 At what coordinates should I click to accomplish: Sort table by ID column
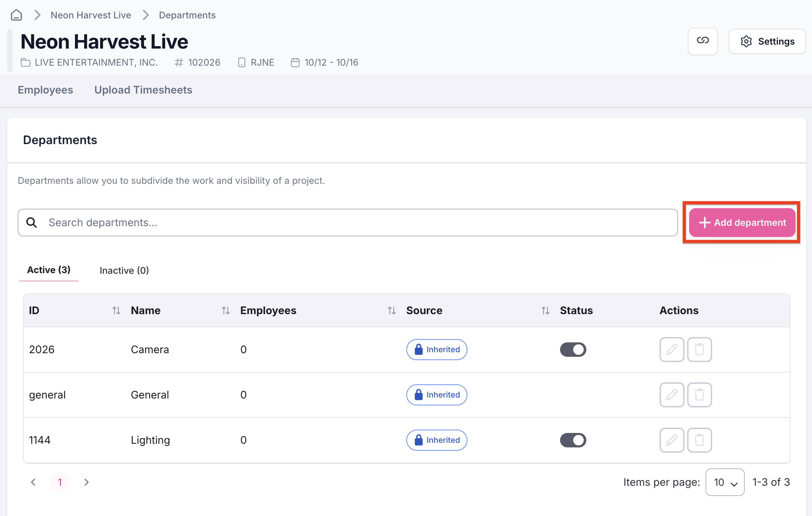pos(116,311)
